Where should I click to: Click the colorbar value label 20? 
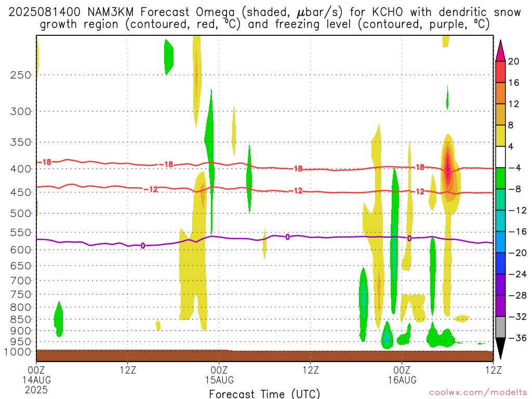tap(514, 61)
